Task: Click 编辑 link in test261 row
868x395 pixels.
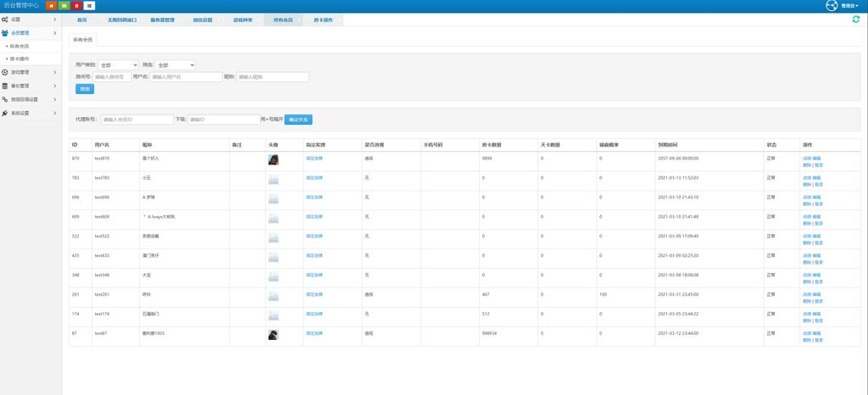Action: [816, 295]
